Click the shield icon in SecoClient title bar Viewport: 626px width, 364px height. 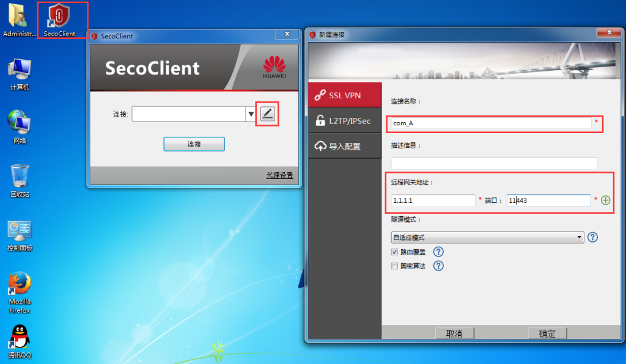tap(94, 36)
